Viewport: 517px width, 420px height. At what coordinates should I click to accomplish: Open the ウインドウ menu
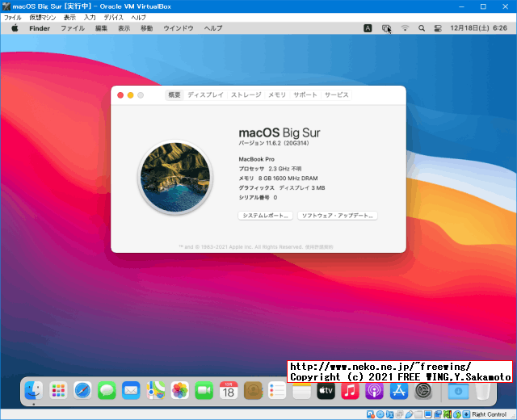[x=179, y=28]
